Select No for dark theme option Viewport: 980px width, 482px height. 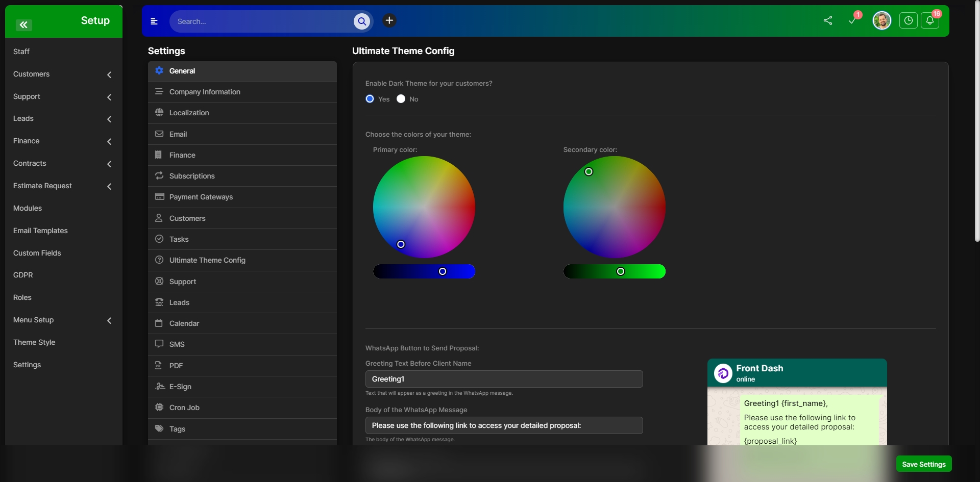pos(401,99)
